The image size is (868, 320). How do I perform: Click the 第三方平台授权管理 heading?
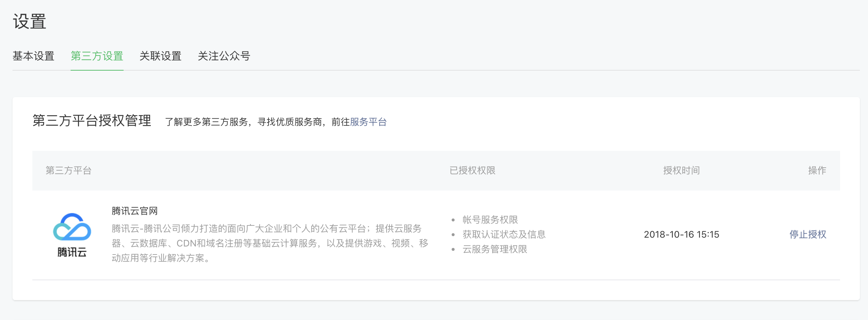[x=92, y=121]
